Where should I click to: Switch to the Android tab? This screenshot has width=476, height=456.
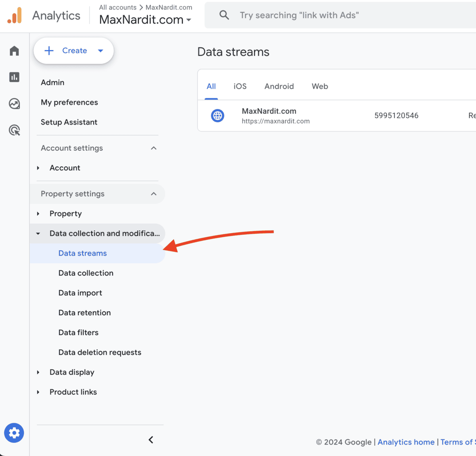(279, 86)
